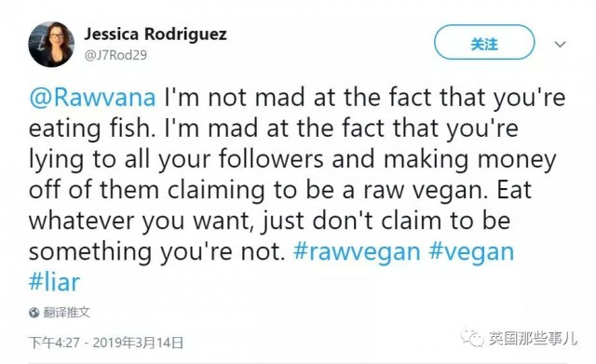Image resolution: width=596 pixels, height=364 pixels.
Task: Click the text "something you're not"
Action: pos(156,251)
